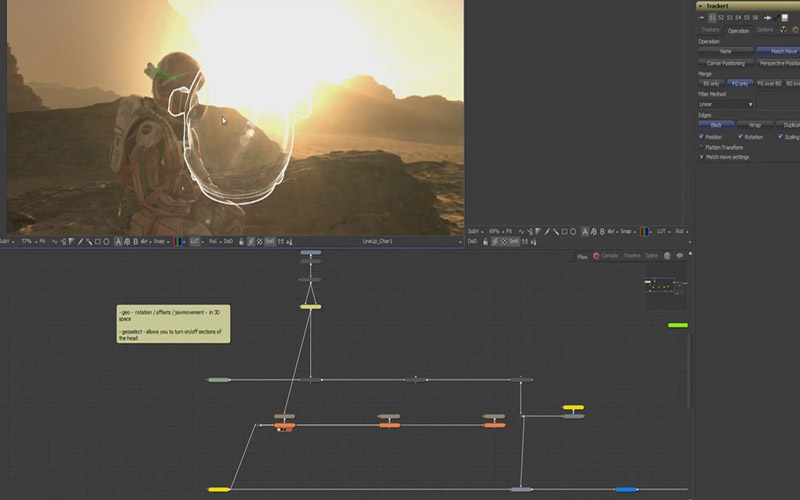Select the A/B split buffer in left viewer

(x=127, y=242)
